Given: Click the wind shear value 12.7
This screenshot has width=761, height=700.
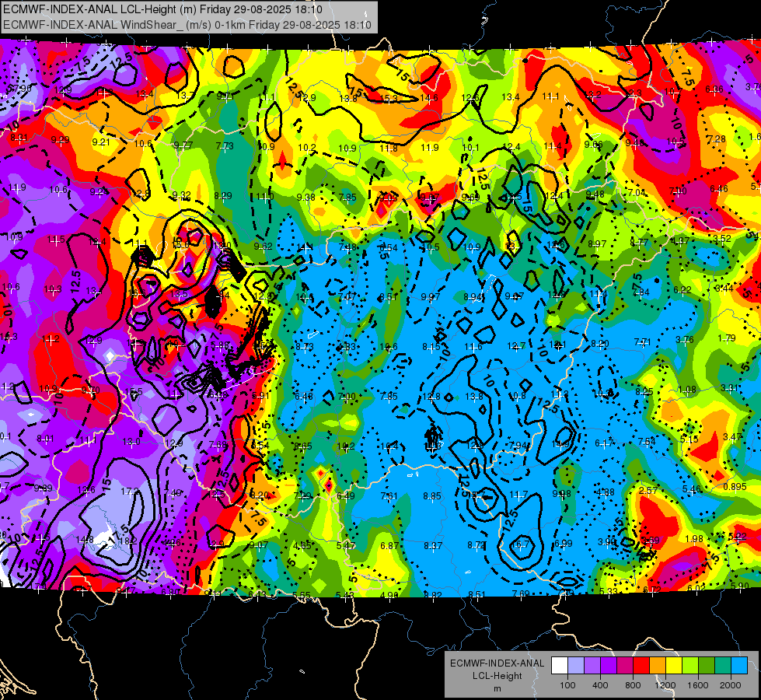Looking at the screenshot, I should tap(516, 346).
